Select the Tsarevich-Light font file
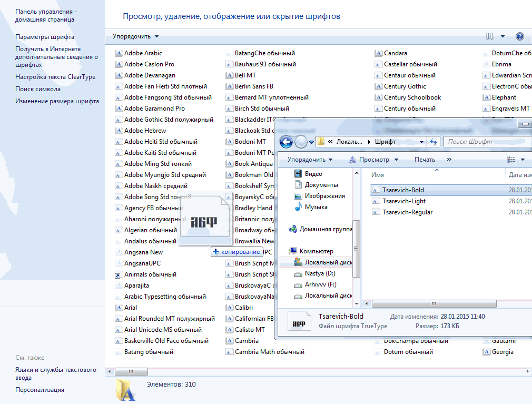532x404 pixels. [404, 201]
